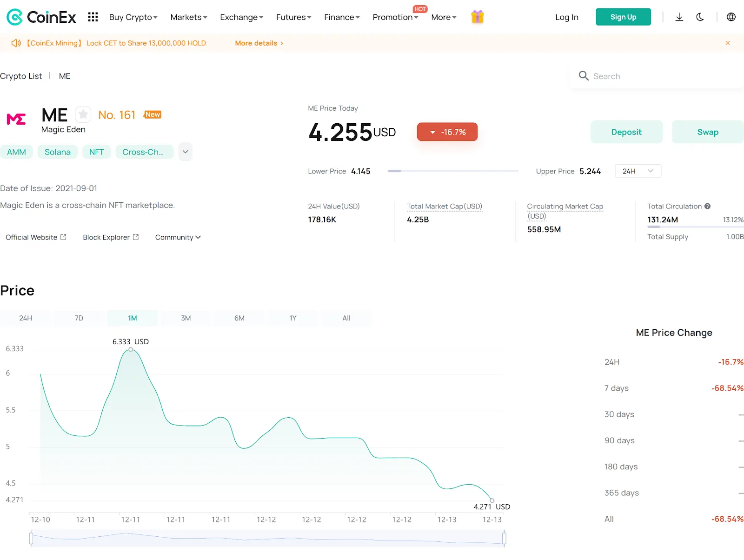Viewport: 744px width, 560px height.
Task: Click the Deposit button
Action: 626,132
